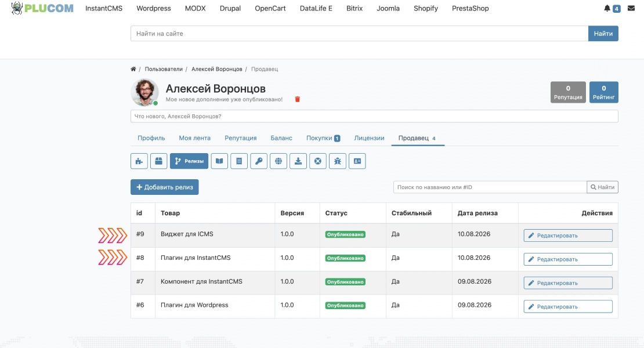Switch to the Баланс tab
Screen dimensions: 644x348
coord(281,138)
